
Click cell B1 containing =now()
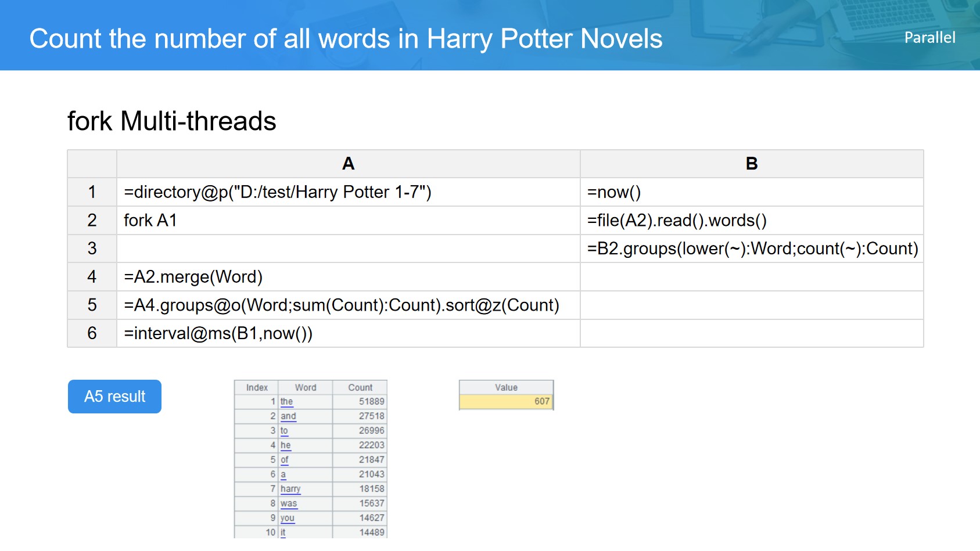pos(751,192)
